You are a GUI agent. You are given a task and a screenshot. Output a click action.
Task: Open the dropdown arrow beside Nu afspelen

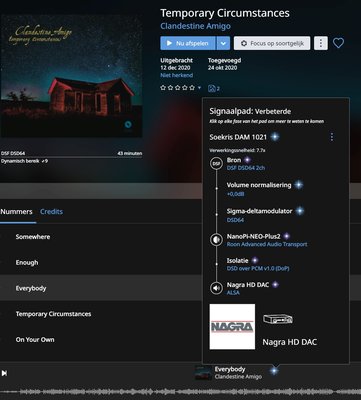click(x=223, y=43)
